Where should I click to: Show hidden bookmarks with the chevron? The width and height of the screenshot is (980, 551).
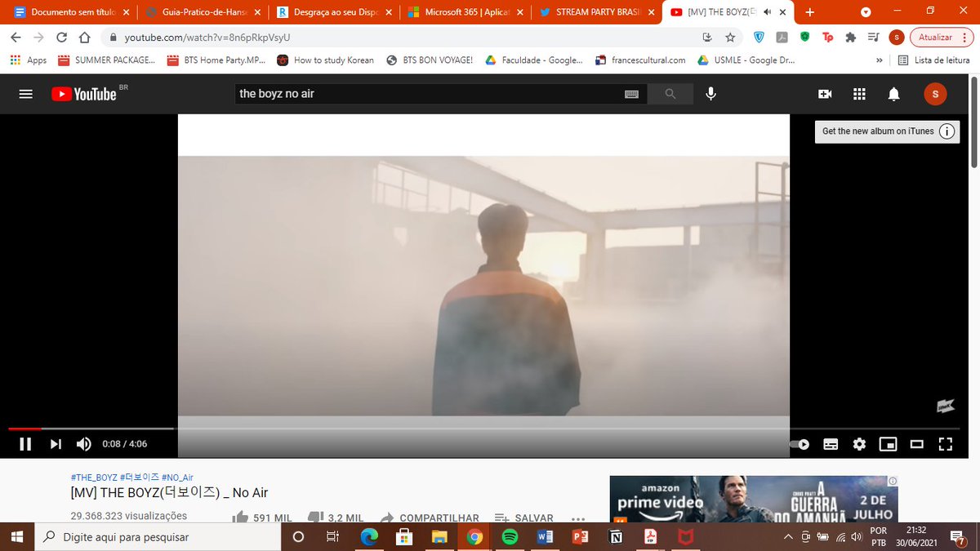coord(879,60)
